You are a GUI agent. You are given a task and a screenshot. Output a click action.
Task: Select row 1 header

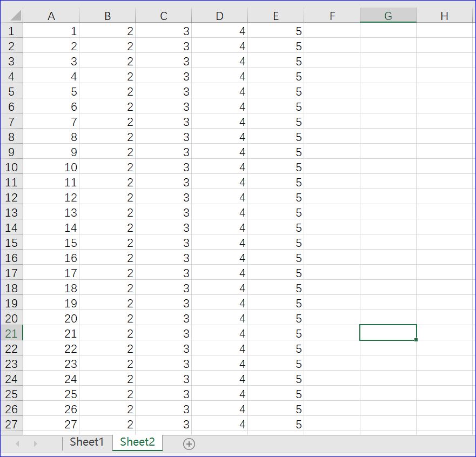pyautogui.click(x=11, y=31)
